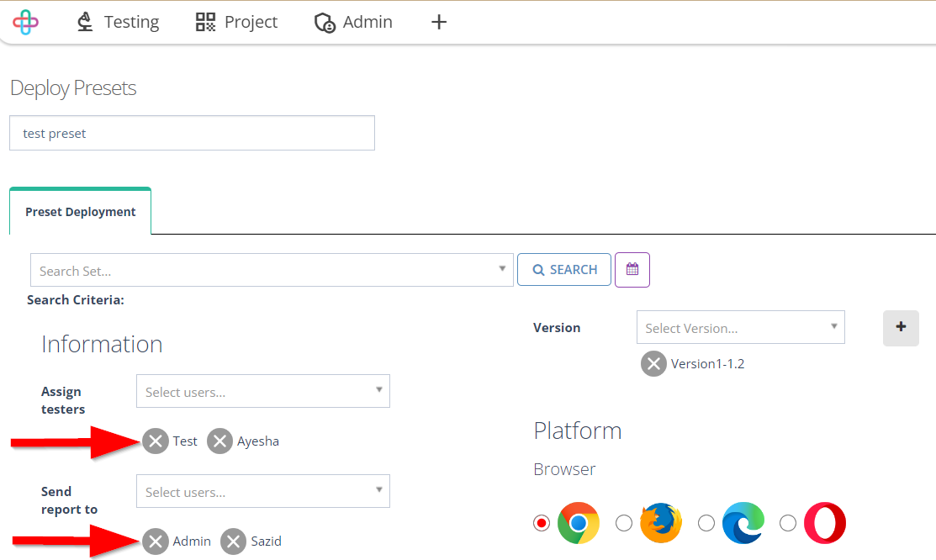Open the Testing menu
936x560 pixels.
pos(119,22)
